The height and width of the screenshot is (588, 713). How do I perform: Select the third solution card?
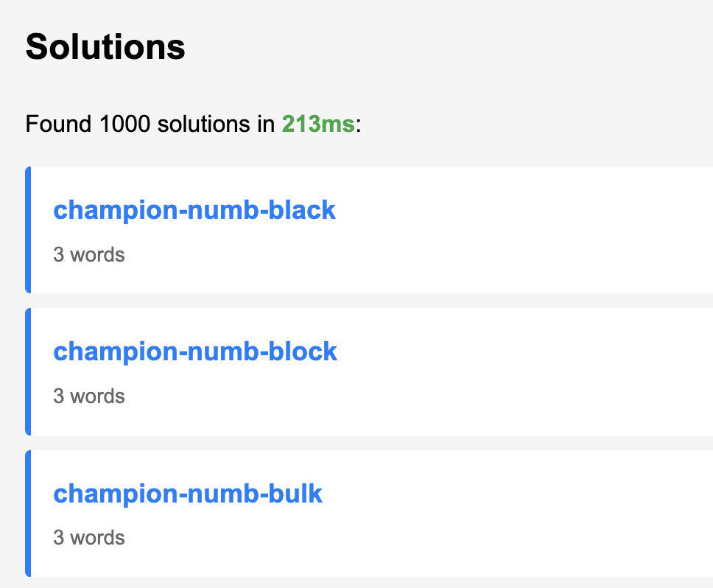coord(369,514)
